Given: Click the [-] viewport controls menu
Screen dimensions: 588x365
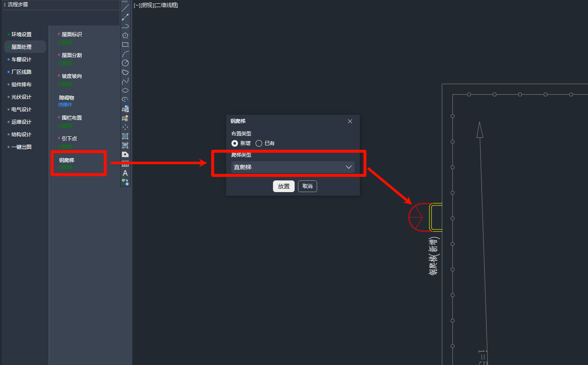Looking at the screenshot, I should tap(137, 5).
